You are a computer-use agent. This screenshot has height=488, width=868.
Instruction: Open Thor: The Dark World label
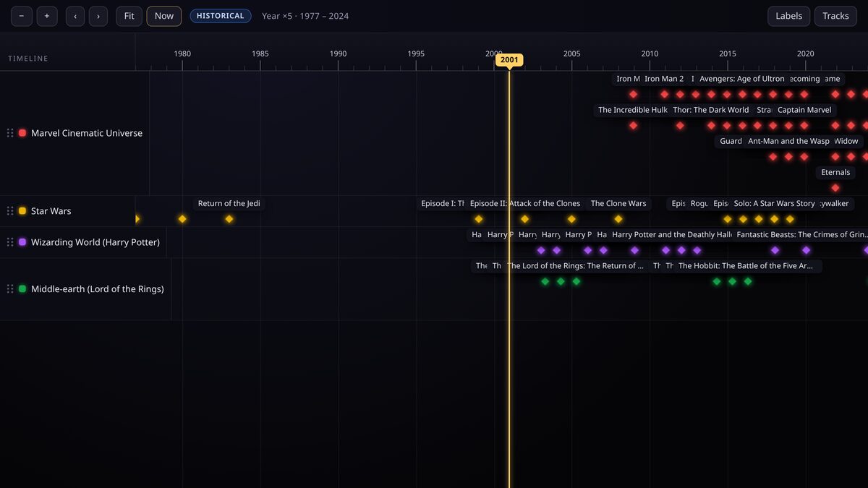tap(711, 110)
